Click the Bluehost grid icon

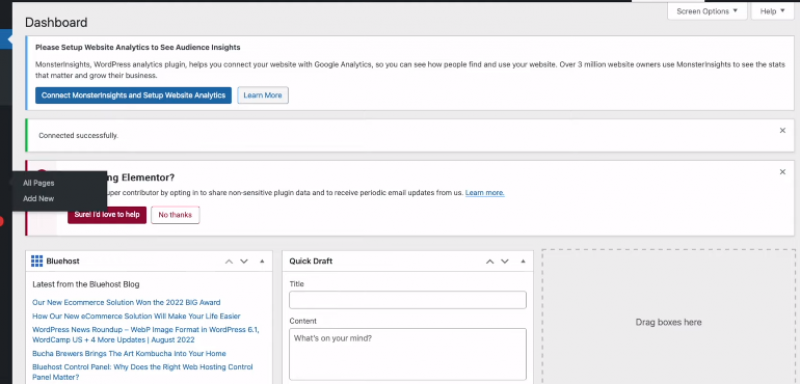[37, 261]
